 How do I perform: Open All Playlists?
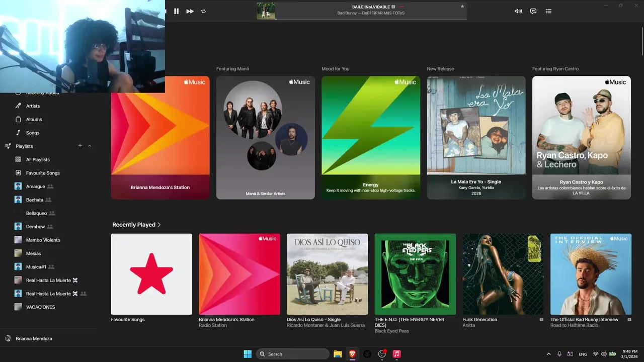click(38, 159)
